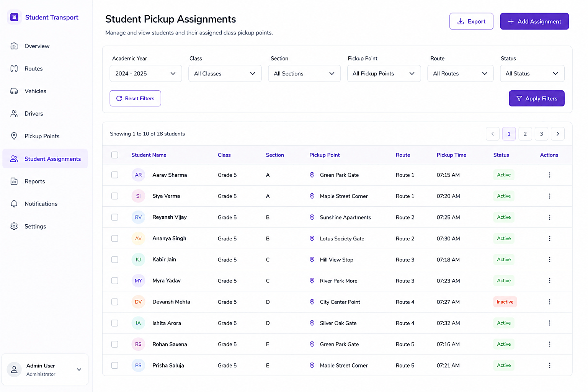Click location pin icon beside Hill View Stop
588x392 pixels.
coord(312,260)
